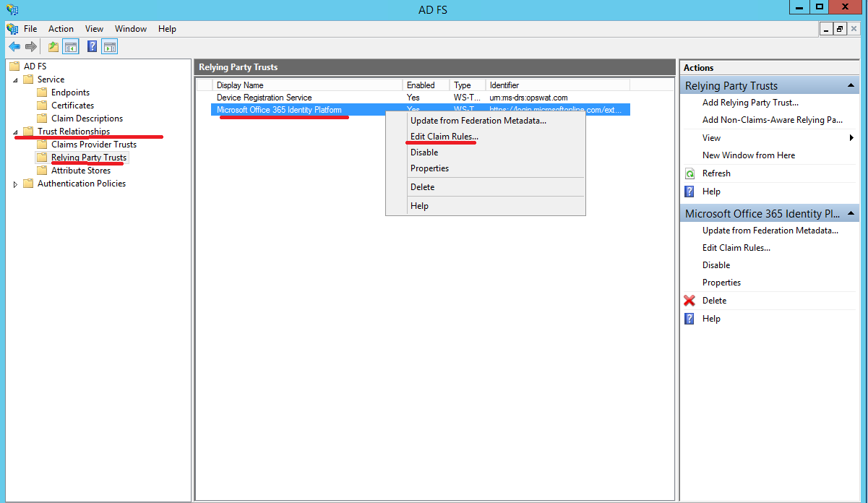Choose Update from Federation Metadata in context menu

[x=486, y=121]
